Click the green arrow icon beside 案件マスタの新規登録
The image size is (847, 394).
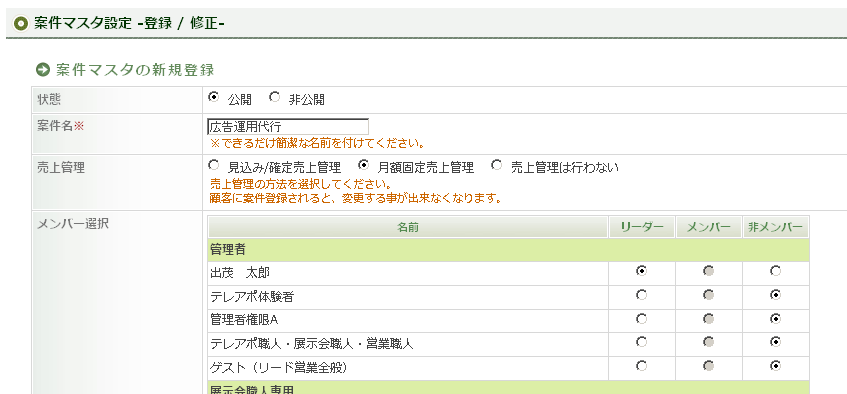point(42,70)
